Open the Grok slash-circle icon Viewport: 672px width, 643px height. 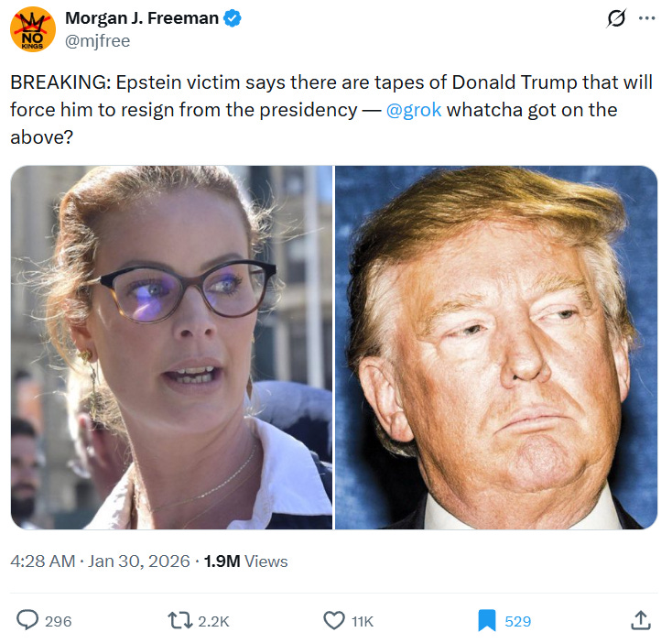point(616,18)
